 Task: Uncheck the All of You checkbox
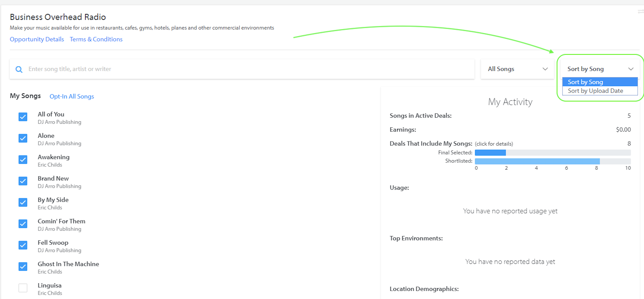(23, 117)
